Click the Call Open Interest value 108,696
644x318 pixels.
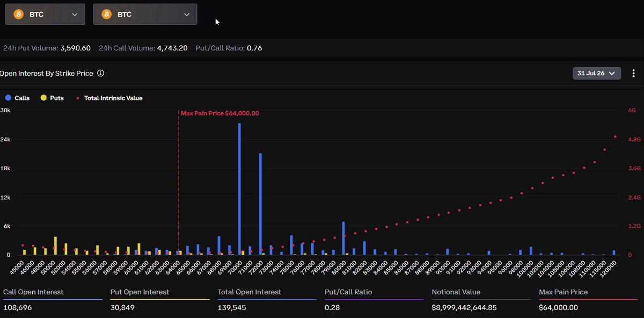tap(17, 308)
